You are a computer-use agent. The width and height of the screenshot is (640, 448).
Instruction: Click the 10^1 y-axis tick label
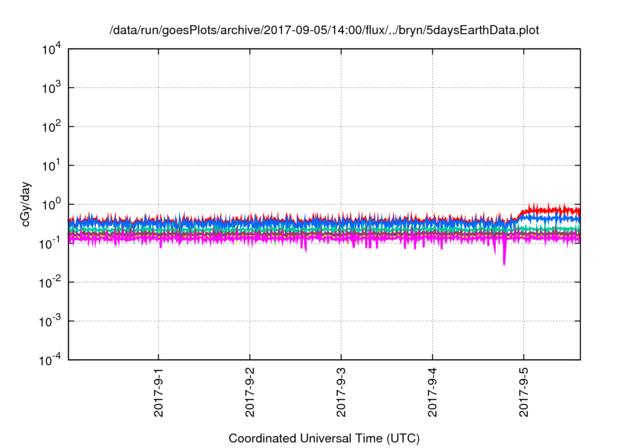click(x=51, y=166)
